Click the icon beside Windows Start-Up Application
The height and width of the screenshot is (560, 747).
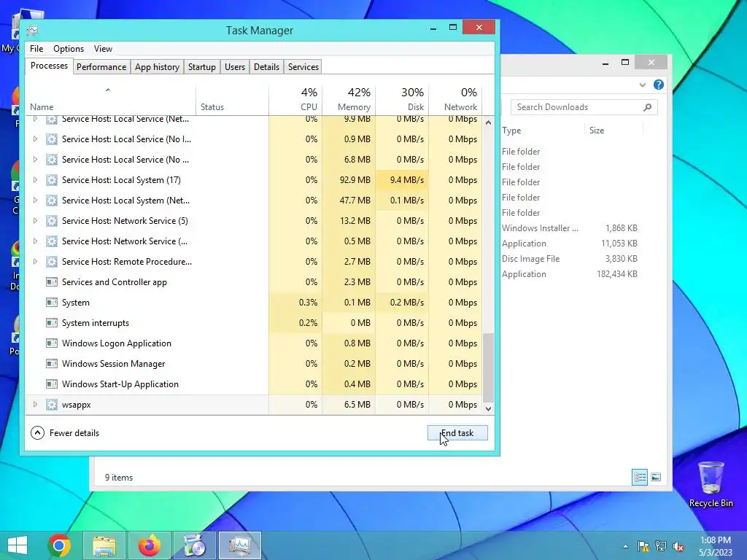pos(52,384)
